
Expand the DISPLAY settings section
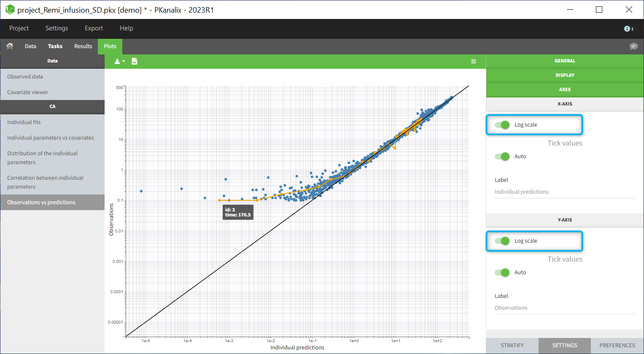pos(564,75)
